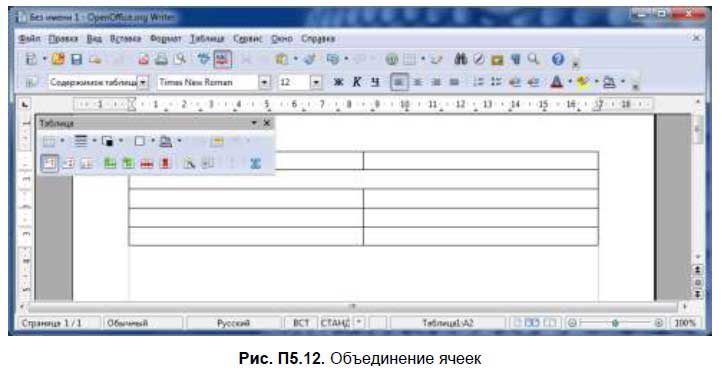722x371 pixels.
Task: Click the Navigator compass icon
Action: (x=479, y=59)
